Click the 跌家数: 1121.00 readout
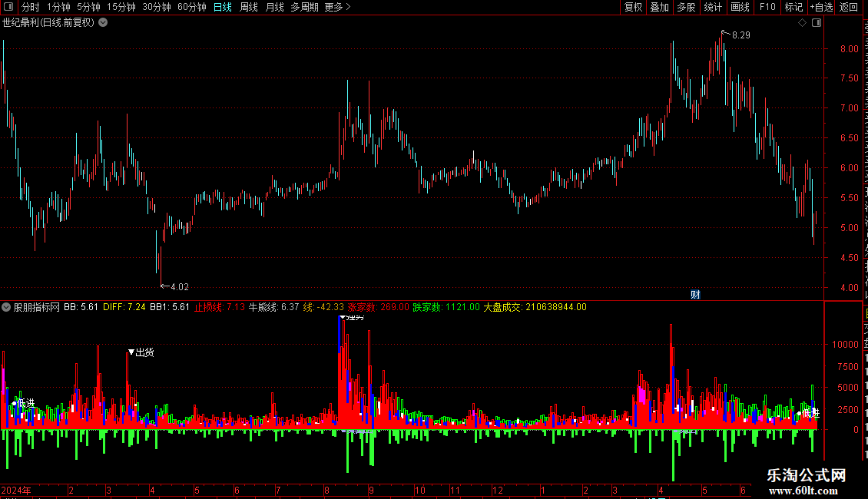 [x=446, y=307]
